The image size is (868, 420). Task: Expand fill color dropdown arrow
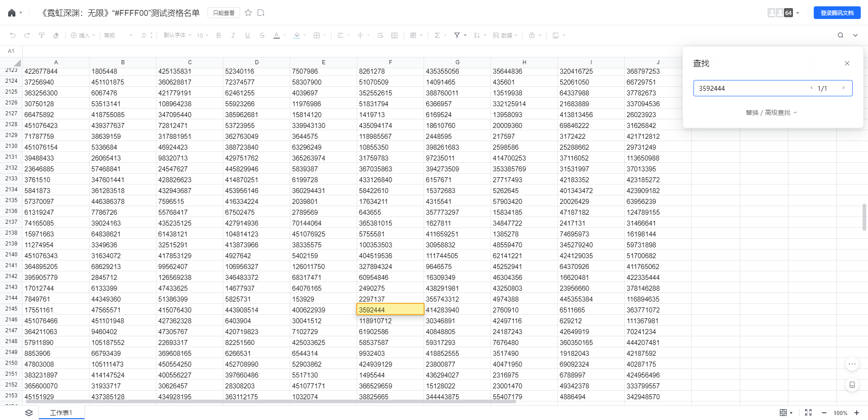click(x=305, y=35)
